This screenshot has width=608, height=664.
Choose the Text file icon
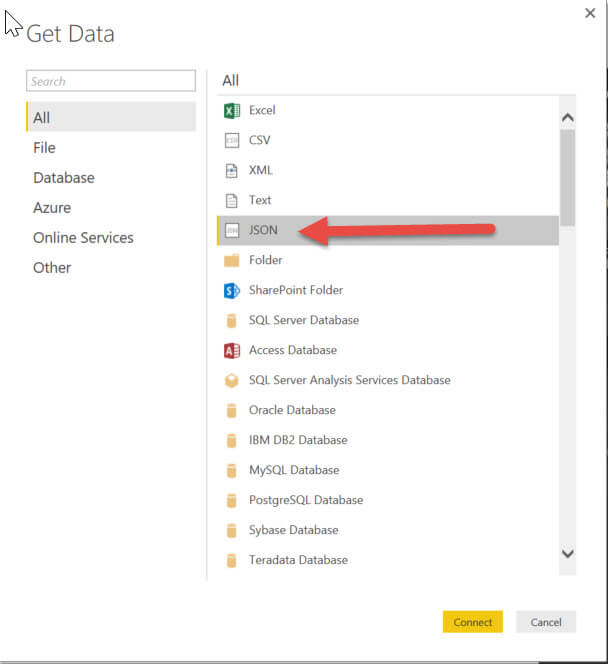pyautogui.click(x=232, y=200)
